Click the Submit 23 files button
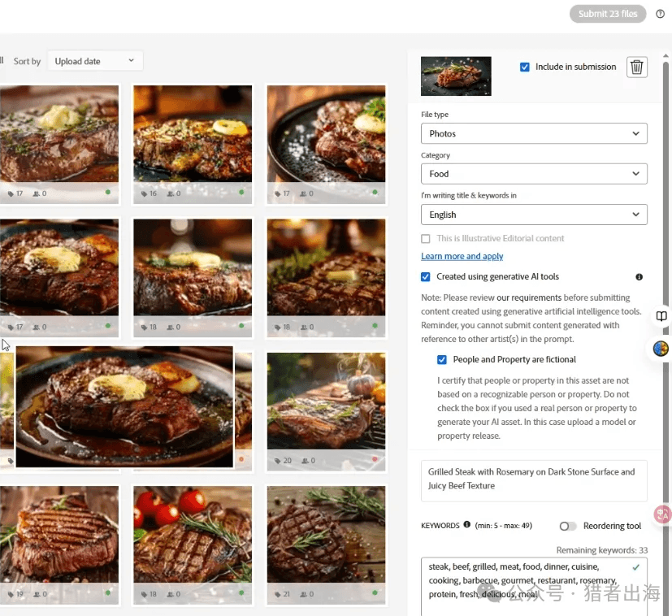672x616 pixels. pos(608,14)
